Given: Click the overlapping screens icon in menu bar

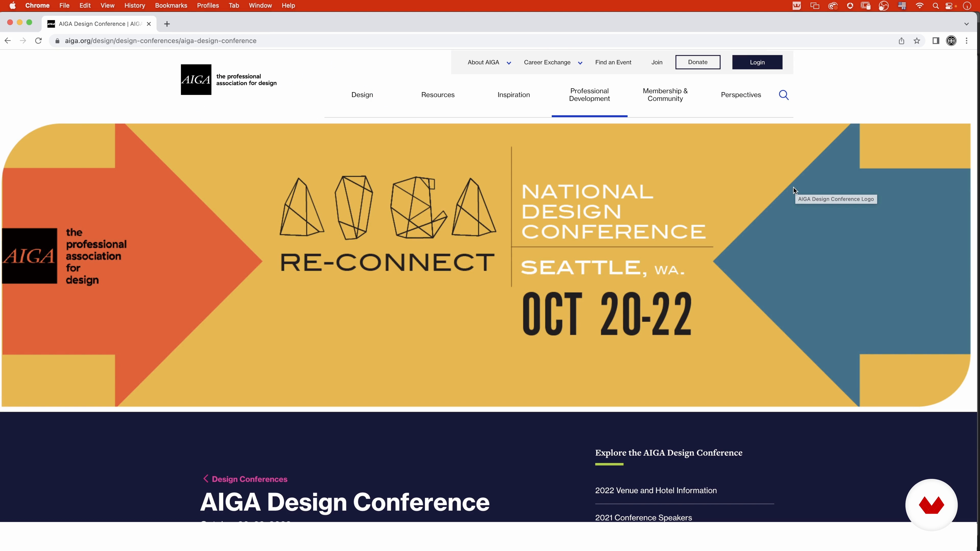Looking at the screenshot, I should click(x=815, y=6).
